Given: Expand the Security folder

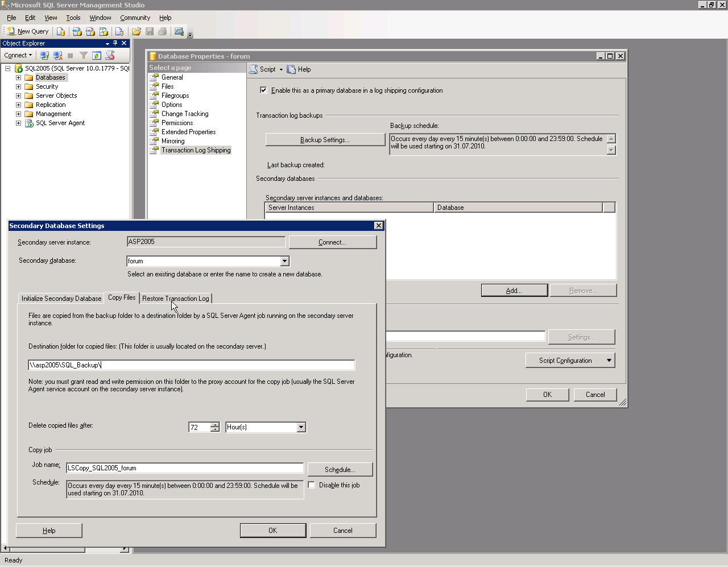Looking at the screenshot, I should click(x=18, y=86).
